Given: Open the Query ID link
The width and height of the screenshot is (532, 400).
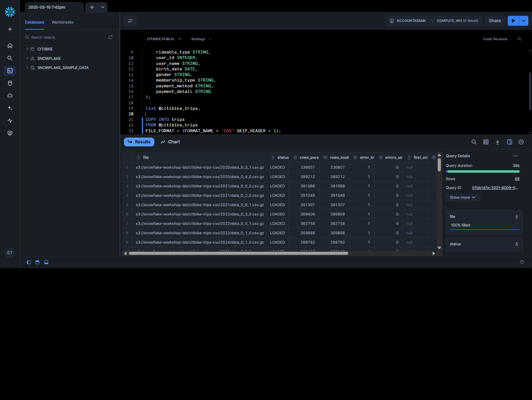Looking at the screenshot, I should 495,188.
